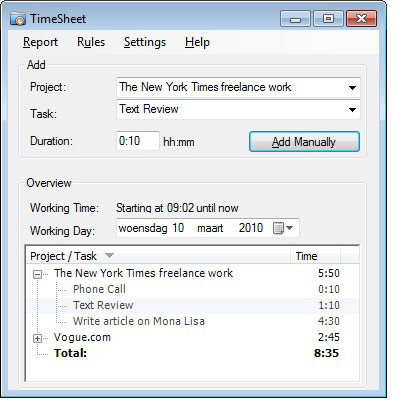Click the Time column header

pyautogui.click(x=315, y=256)
